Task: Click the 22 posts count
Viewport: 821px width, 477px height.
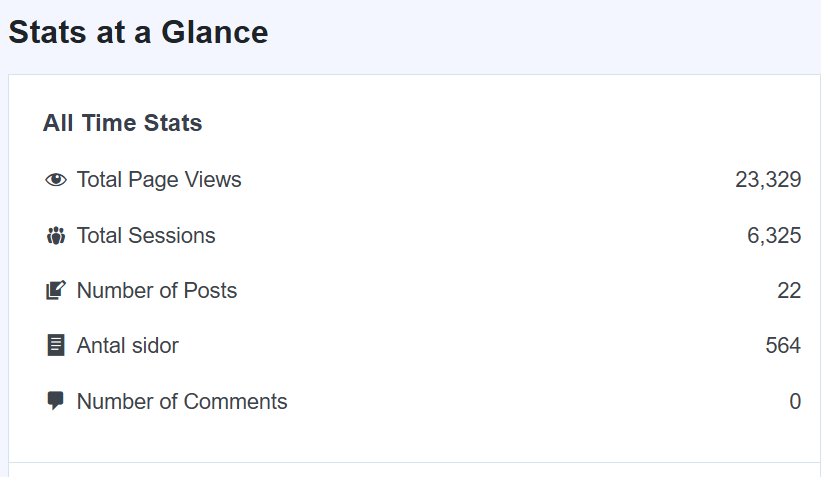Action: (x=789, y=291)
